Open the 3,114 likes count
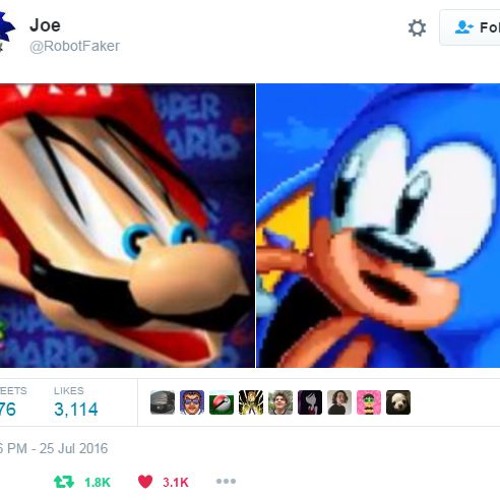The height and width of the screenshot is (500, 500). [76, 409]
